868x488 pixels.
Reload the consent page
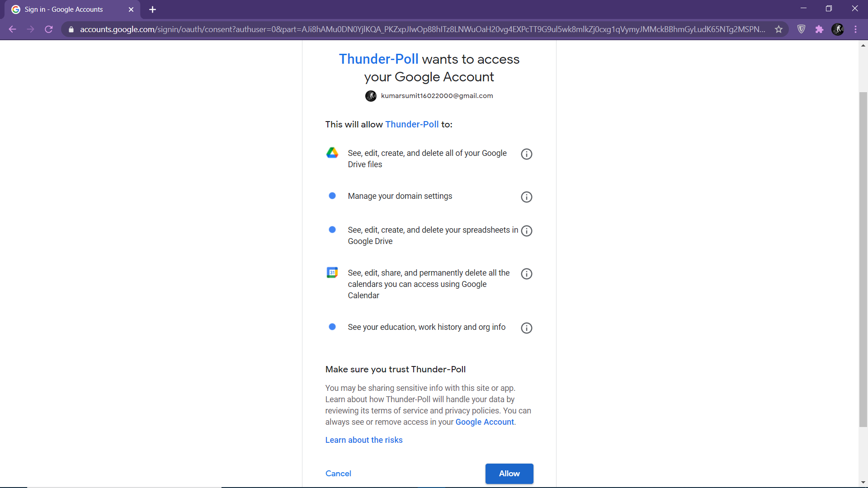(49, 29)
